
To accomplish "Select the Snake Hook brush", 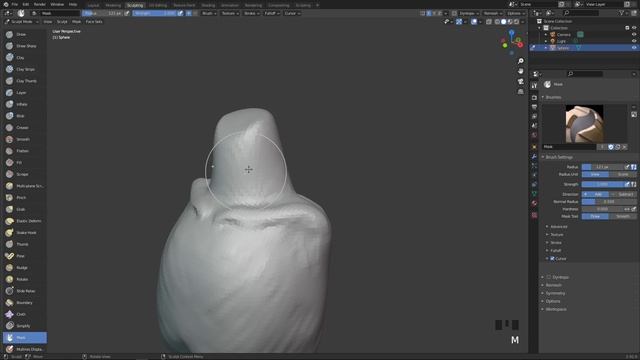I will pyautogui.click(x=24, y=232).
